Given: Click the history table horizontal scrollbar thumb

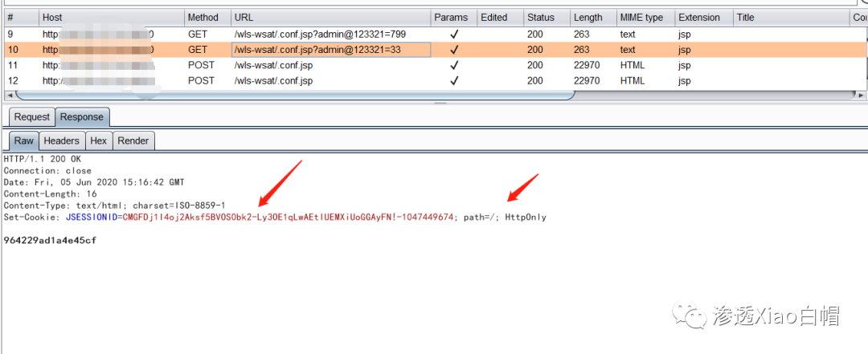Looking at the screenshot, I should pyautogui.click(x=295, y=95).
